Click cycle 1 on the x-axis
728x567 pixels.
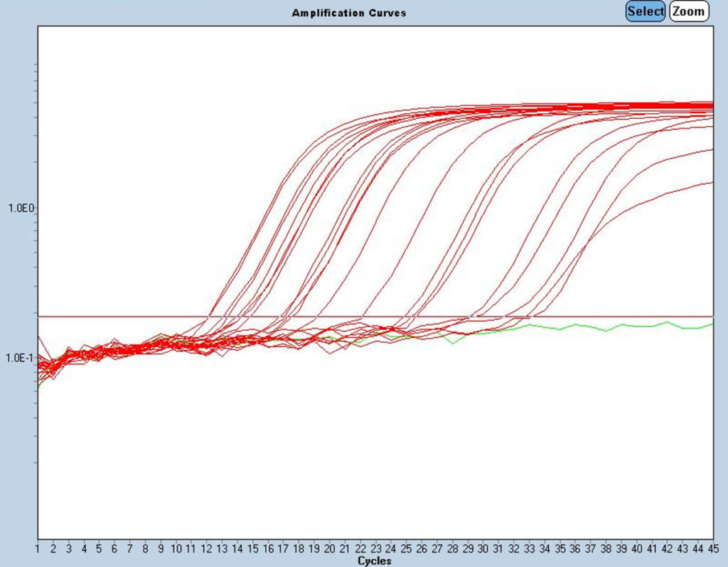pyautogui.click(x=38, y=549)
